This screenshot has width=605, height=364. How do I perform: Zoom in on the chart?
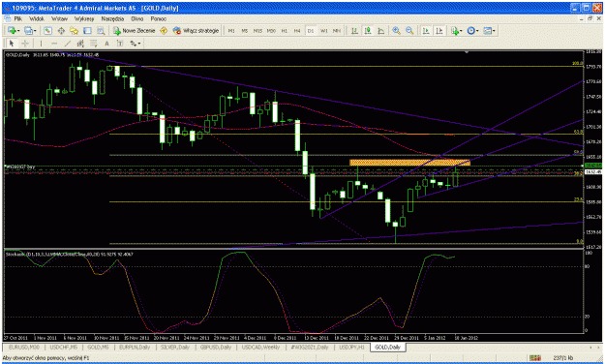click(x=396, y=30)
